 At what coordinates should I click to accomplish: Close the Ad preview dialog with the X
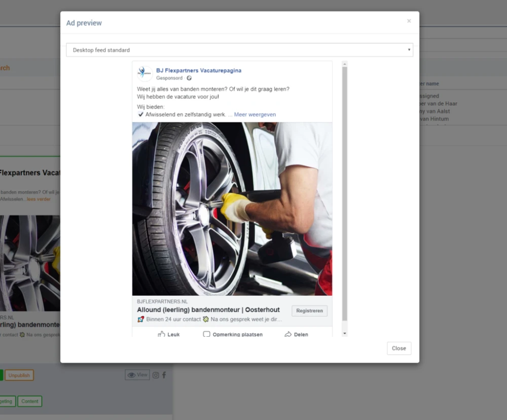409,21
